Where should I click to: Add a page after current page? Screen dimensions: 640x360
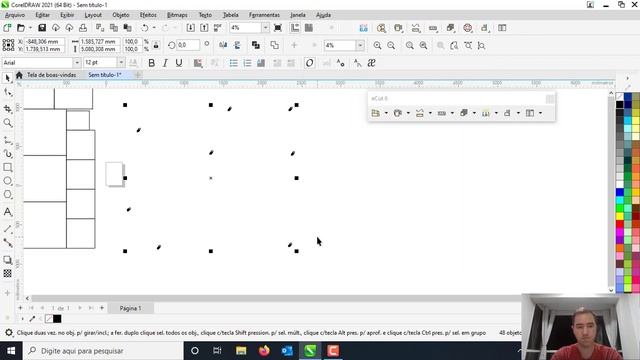[x=102, y=308]
